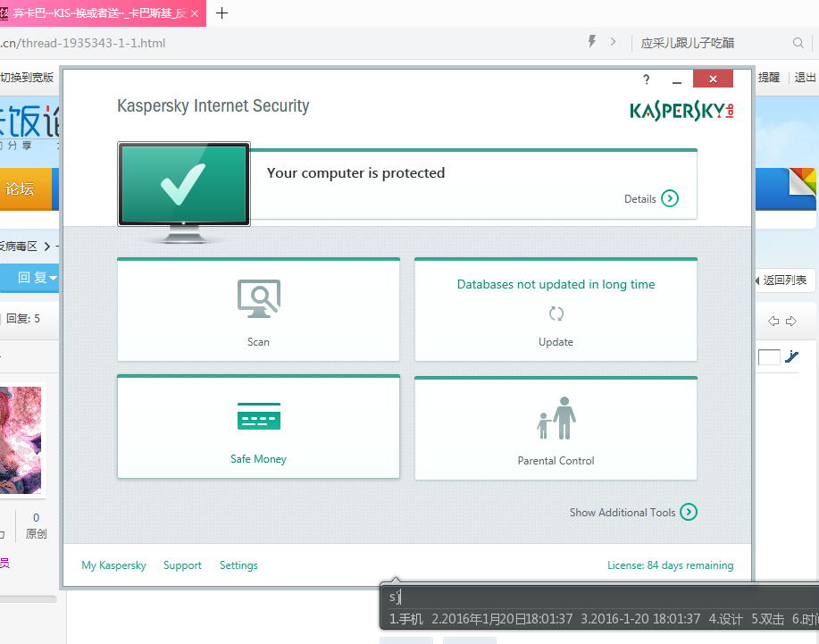Click the previous thread left arrow icon
This screenshot has height=644, width=819.
pos(773,321)
